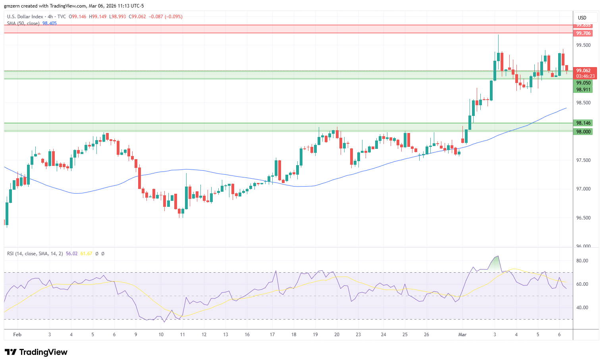Image resolution: width=603 pixels, height=364 pixels.
Task: Click date 26 on the time axis
Action: tap(426, 335)
